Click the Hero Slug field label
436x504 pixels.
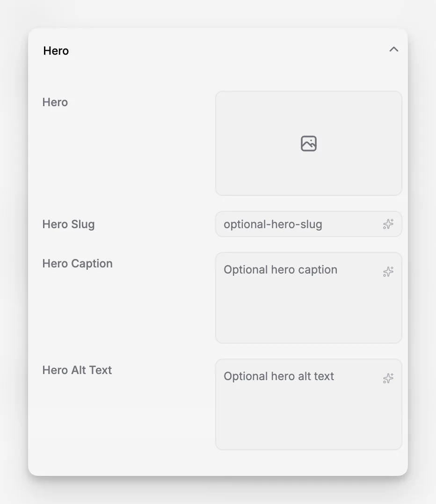pyautogui.click(x=68, y=224)
